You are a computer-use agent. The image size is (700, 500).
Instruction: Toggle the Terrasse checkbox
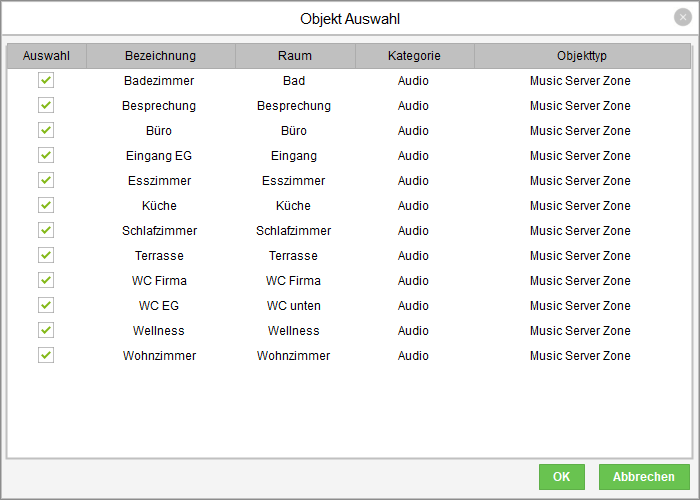pos(46,256)
